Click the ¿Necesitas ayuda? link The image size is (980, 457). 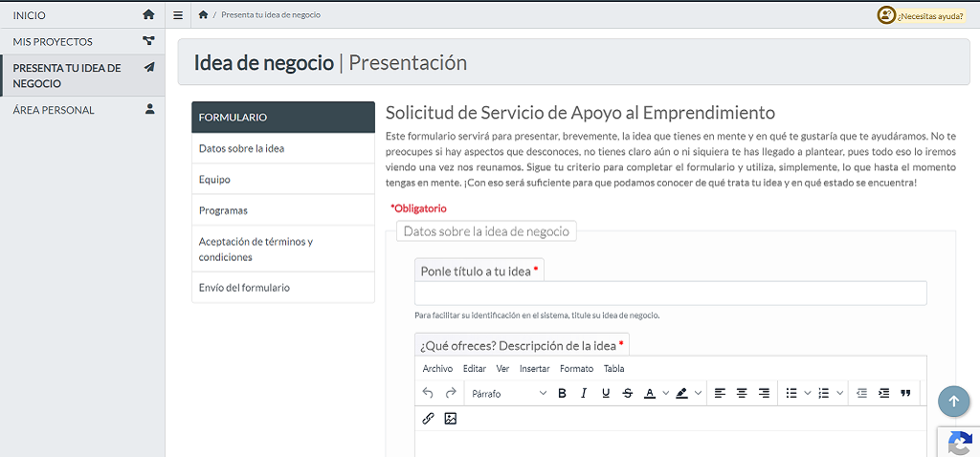click(930, 15)
